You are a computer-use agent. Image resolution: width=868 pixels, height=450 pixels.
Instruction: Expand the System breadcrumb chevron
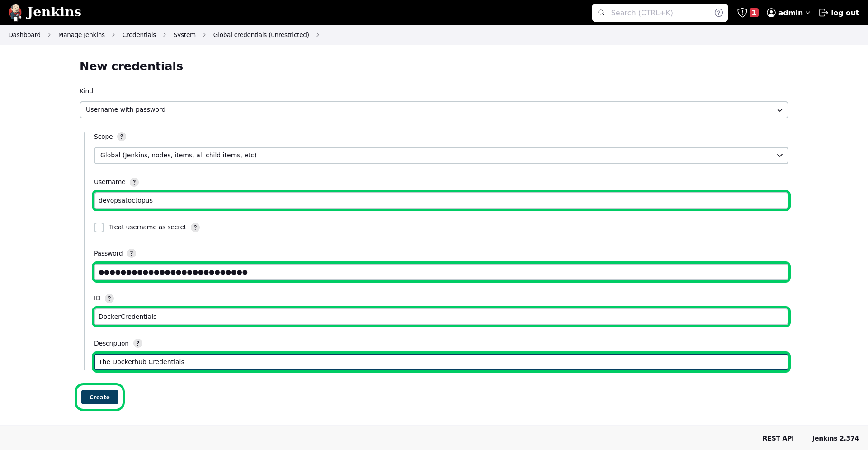[204, 35]
